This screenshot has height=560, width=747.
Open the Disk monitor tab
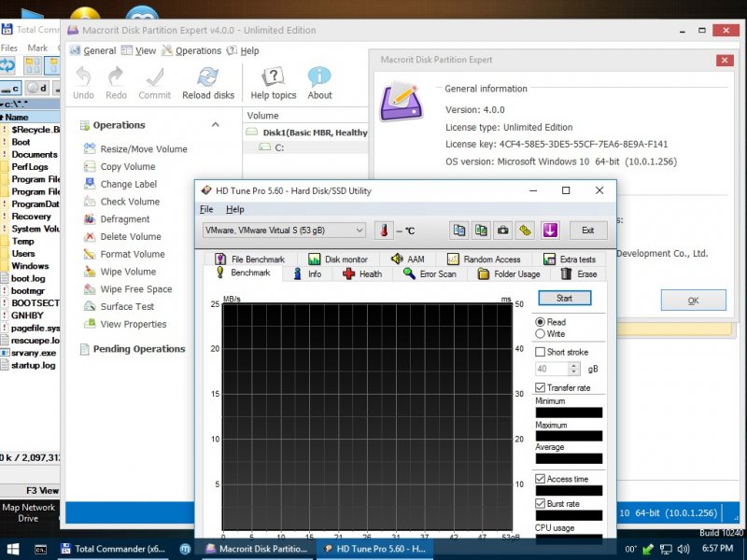(x=338, y=259)
